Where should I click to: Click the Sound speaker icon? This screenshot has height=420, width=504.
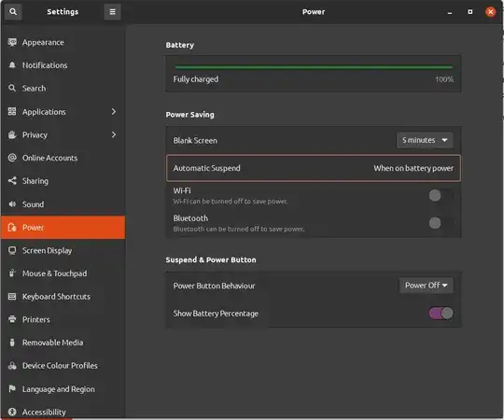12,204
